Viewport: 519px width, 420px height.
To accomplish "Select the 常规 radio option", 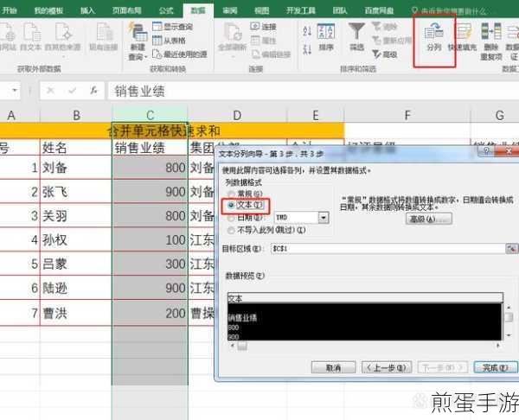I will click(x=231, y=194).
